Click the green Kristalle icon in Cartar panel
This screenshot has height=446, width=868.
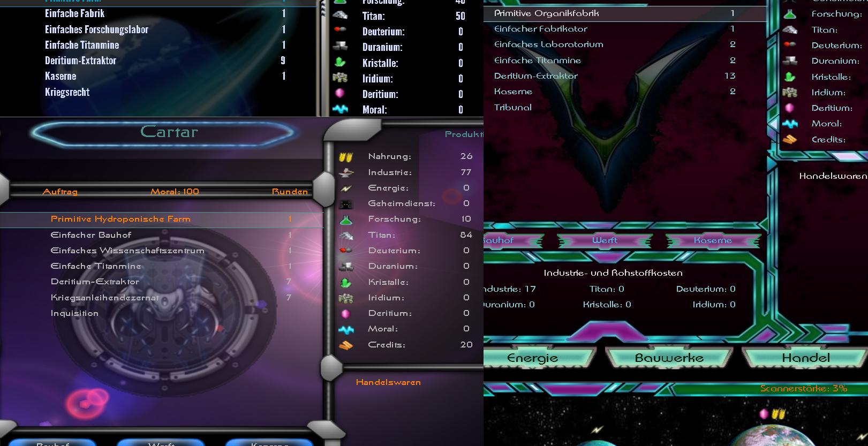[x=346, y=282]
